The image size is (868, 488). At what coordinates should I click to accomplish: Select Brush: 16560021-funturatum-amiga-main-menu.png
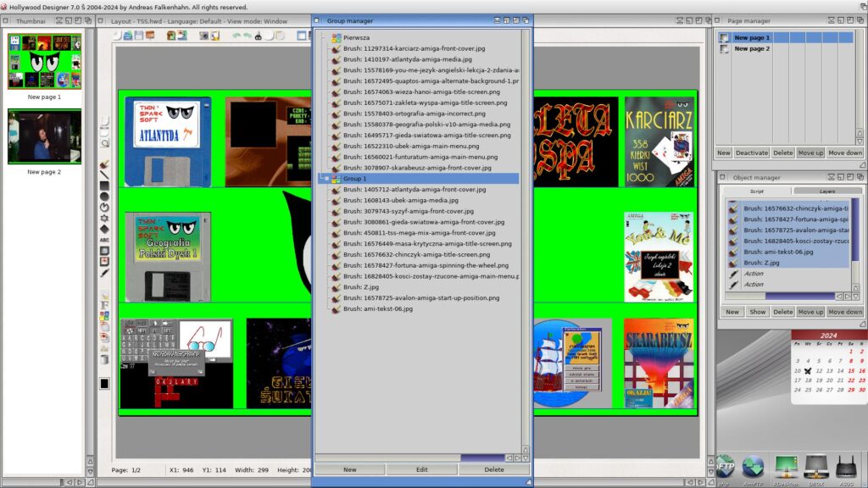(420, 157)
